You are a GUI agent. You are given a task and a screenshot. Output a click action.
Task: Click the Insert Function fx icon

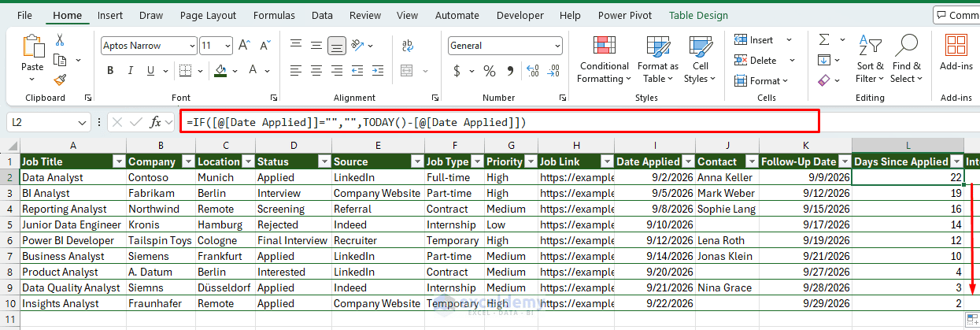156,122
